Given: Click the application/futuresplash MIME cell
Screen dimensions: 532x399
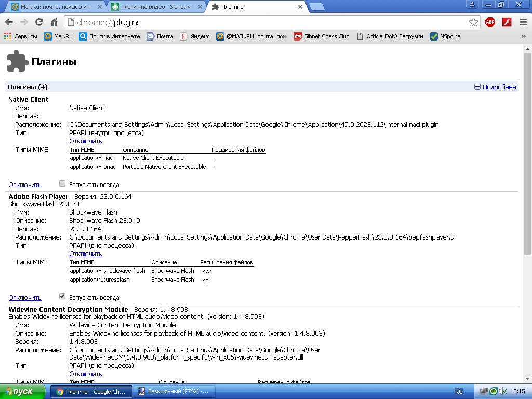Looking at the screenshot, I should pos(100,280).
